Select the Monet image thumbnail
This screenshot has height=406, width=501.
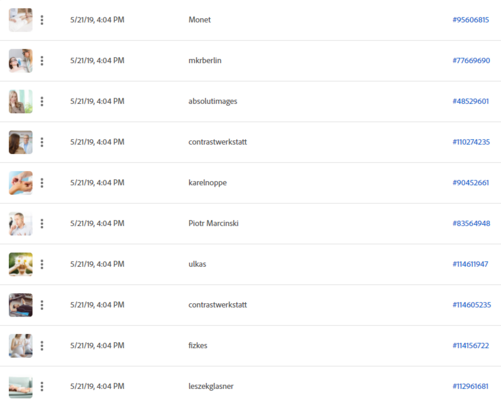21,20
